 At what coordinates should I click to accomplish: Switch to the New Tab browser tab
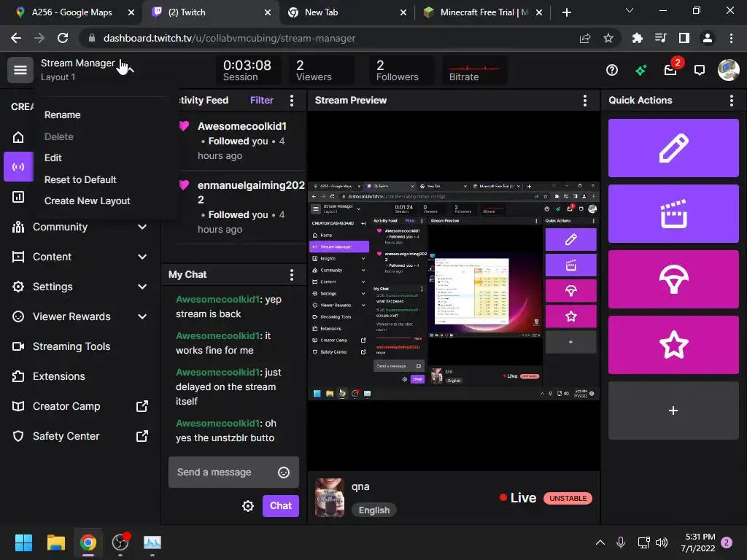coord(321,12)
